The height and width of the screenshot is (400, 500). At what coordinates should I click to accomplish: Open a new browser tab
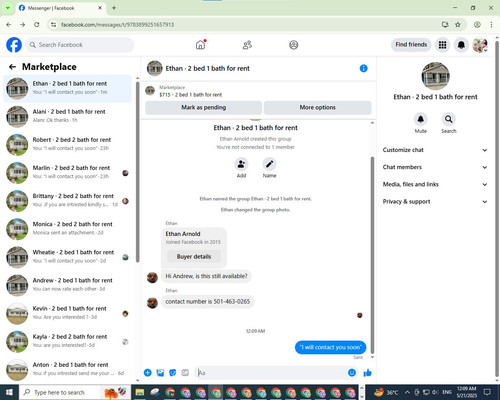point(114,8)
